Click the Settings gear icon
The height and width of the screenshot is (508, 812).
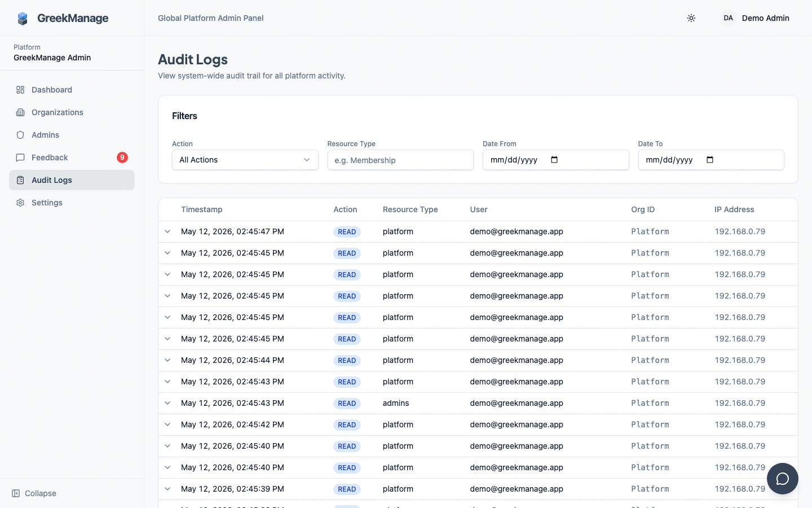pos(20,203)
